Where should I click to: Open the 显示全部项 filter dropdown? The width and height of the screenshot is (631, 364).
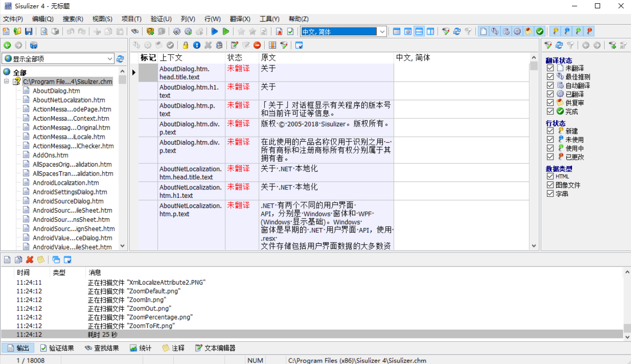coord(110,59)
